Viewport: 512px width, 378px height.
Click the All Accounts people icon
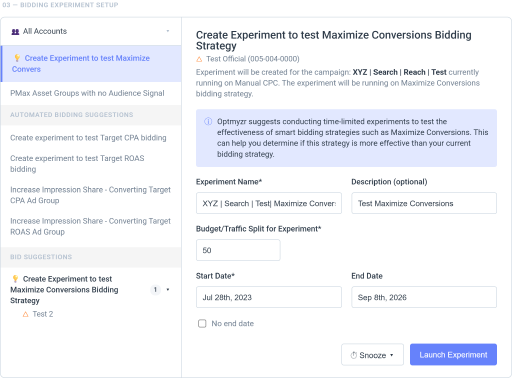[15, 32]
